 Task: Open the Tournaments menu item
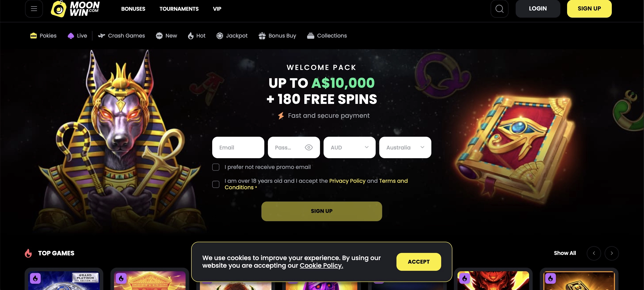click(179, 9)
